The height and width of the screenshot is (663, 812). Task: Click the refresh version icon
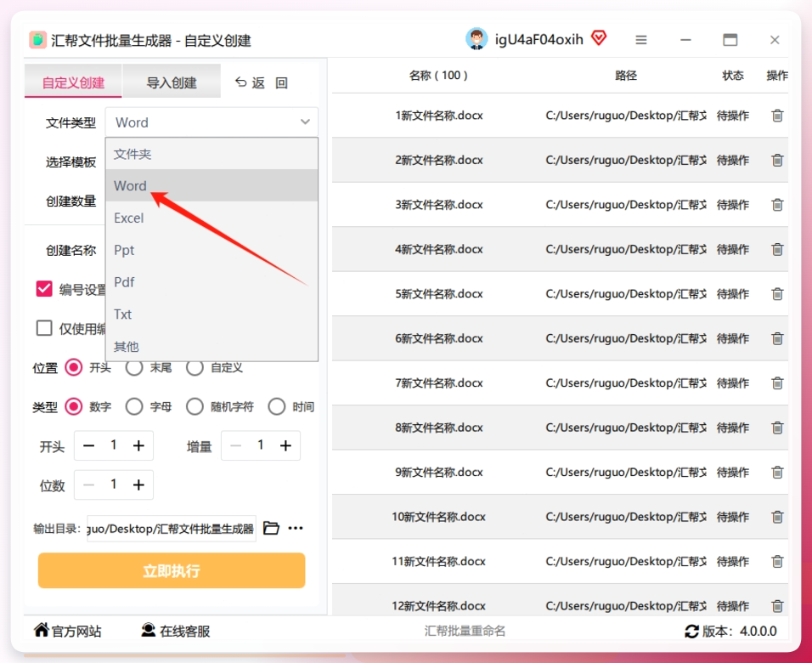[691, 632]
